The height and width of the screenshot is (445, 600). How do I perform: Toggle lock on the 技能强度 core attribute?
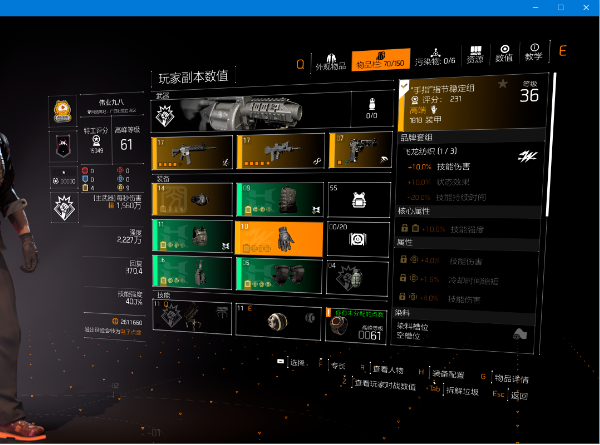[x=404, y=228]
